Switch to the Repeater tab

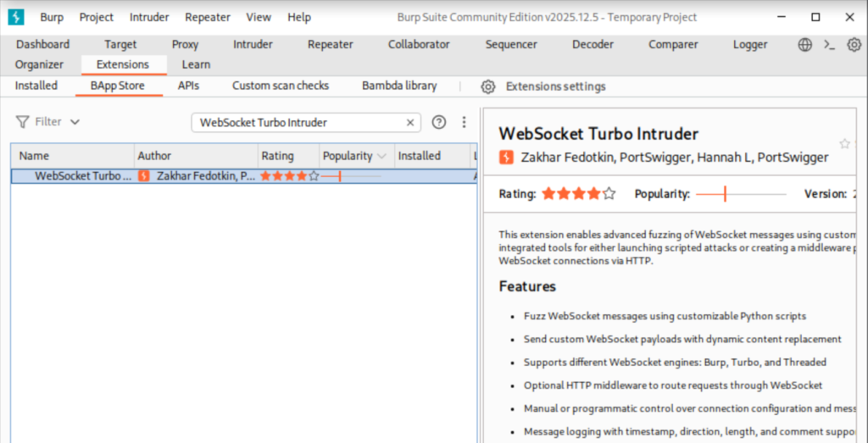(331, 45)
